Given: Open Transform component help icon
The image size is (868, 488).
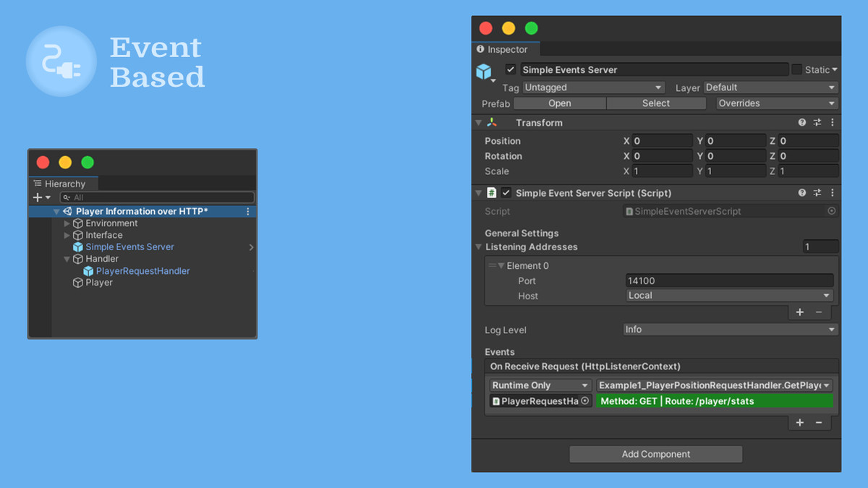Looking at the screenshot, I should (802, 123).
